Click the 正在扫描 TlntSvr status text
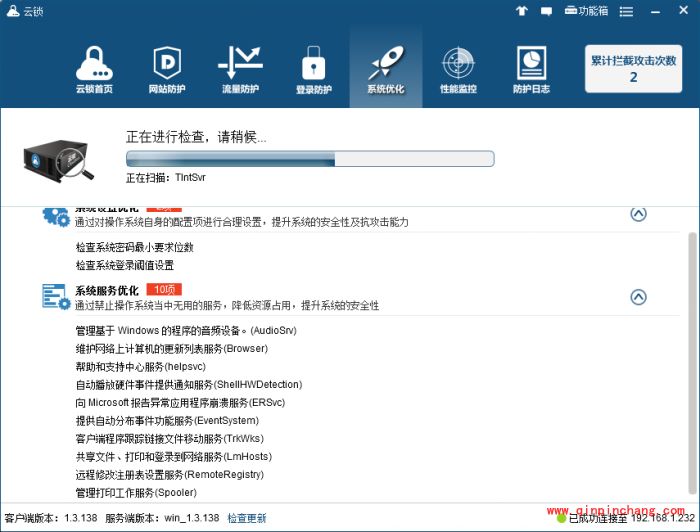 166,178
